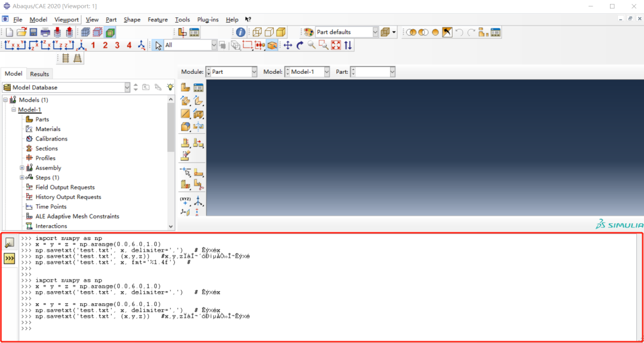Click the Create Wire tool

185,114
